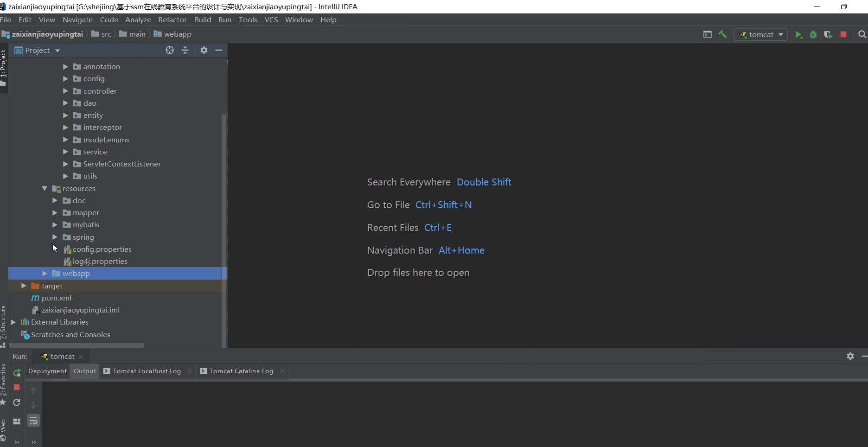Open the Refactor menu
Image resolution: width=868 pixels, height=447 pixels.
pos(172,20)
